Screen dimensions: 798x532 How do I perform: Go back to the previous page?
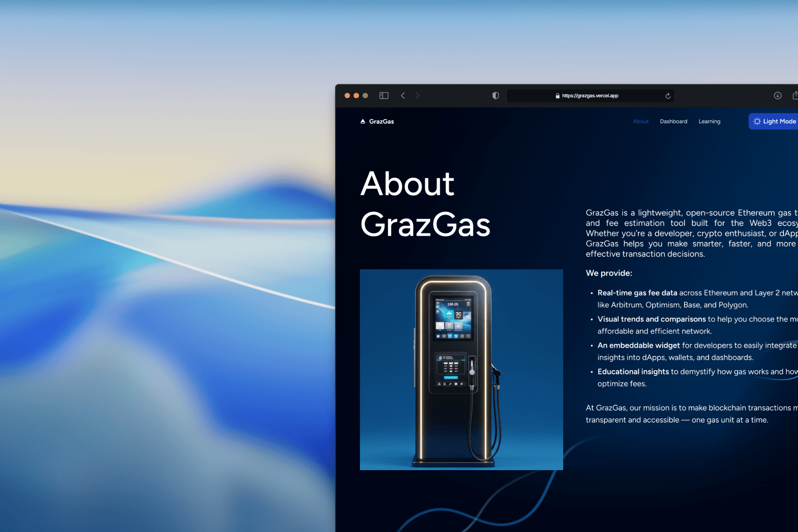[x=403, y=96]
